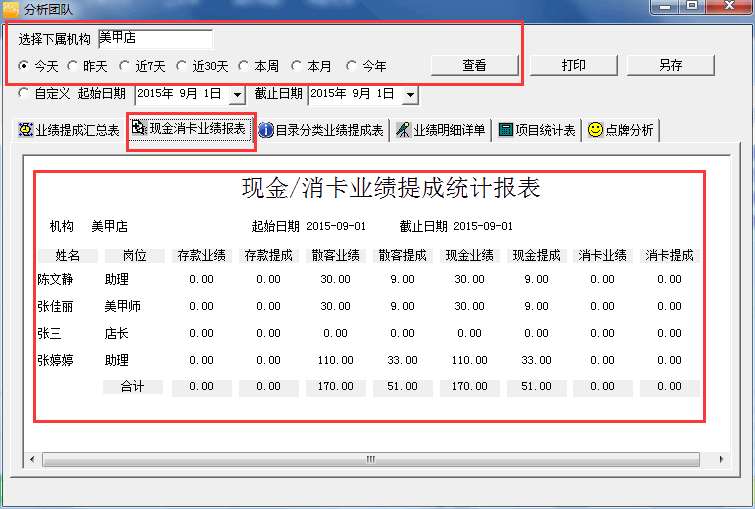Select the 今年 radio button

coord(351,65)
